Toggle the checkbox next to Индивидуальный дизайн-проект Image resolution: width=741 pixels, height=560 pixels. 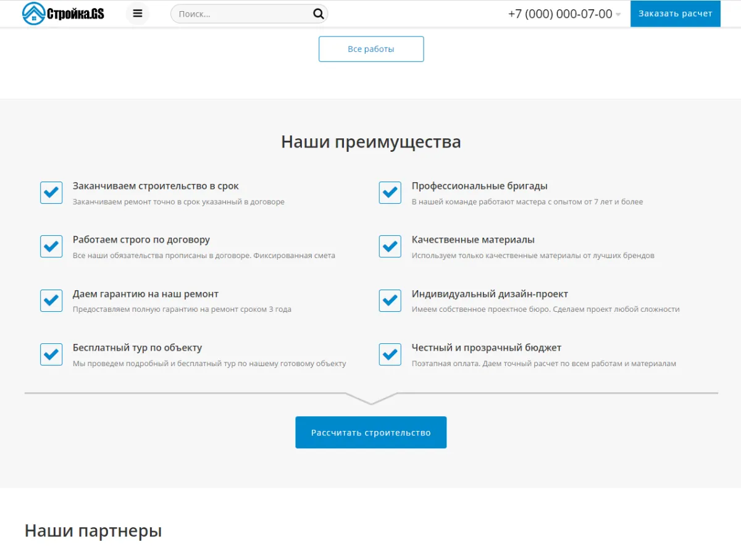pos(390,300)
